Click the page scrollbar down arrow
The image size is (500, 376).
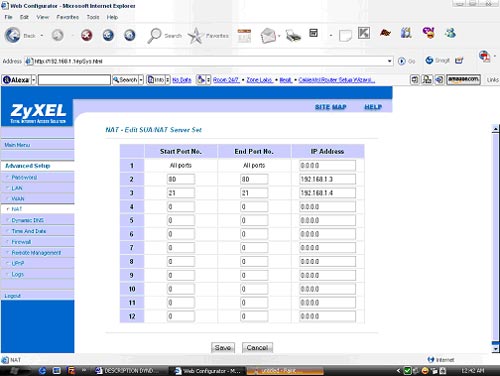click(x=496, y=349)
